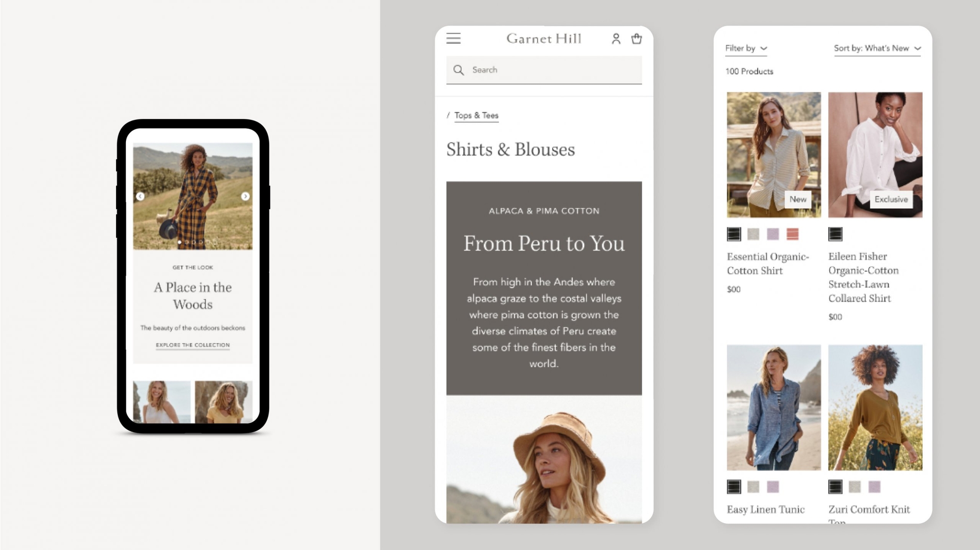Click the Shirts & Blouses page heading
The image size is (980, 550).
pyautogui.click(x=510, y=149)
